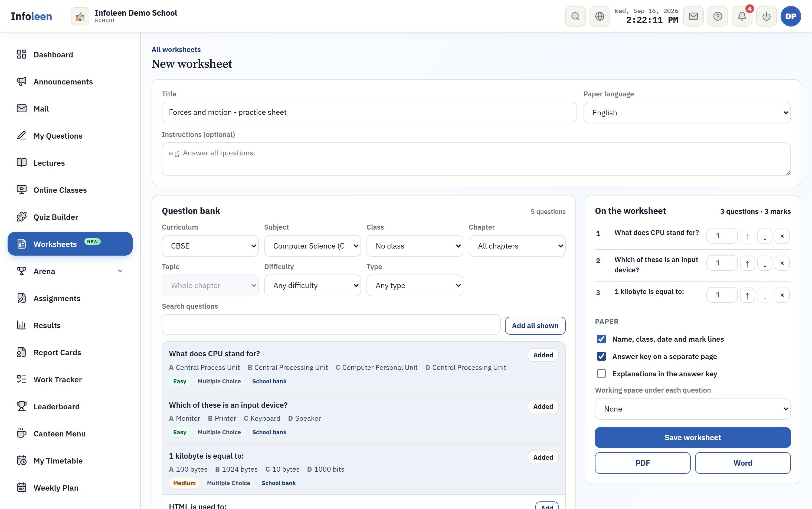
Task: Click the Add all shown button
Action: pos(535,326)
